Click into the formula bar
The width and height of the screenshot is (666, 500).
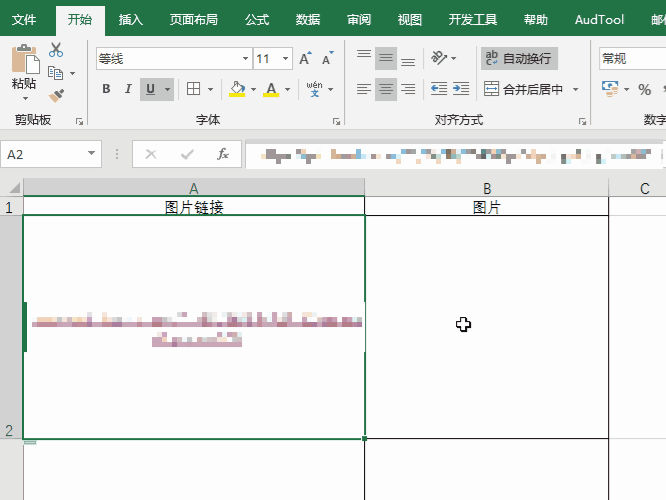[454, 155]
